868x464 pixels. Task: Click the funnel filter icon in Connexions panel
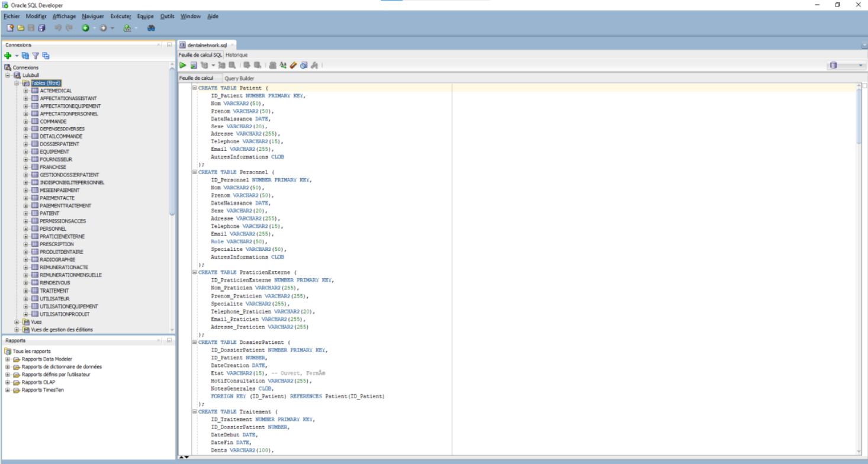(x=36, y=56)
